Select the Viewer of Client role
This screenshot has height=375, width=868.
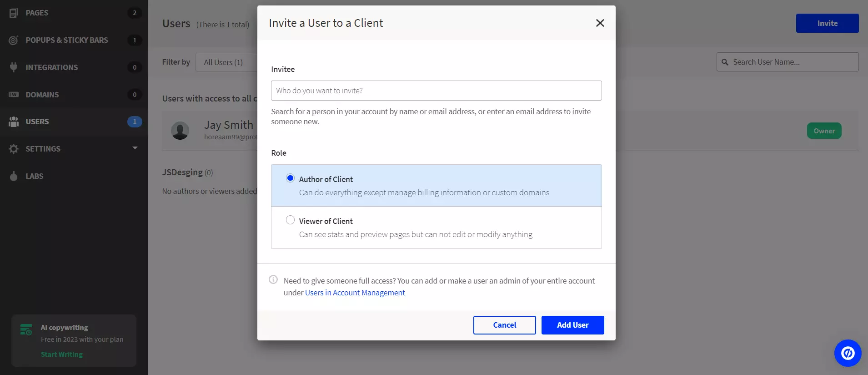[x=290, y=220]
